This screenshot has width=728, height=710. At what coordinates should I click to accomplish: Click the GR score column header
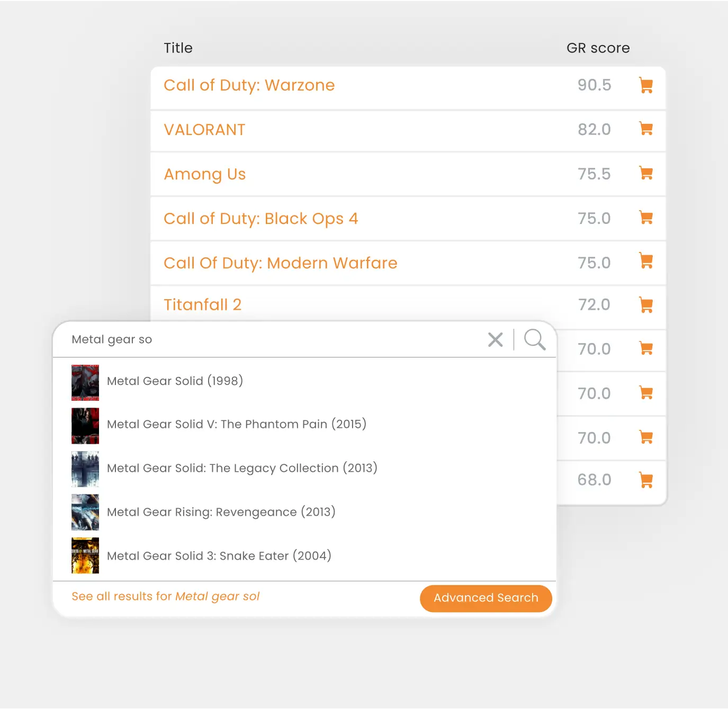[598, 48]
